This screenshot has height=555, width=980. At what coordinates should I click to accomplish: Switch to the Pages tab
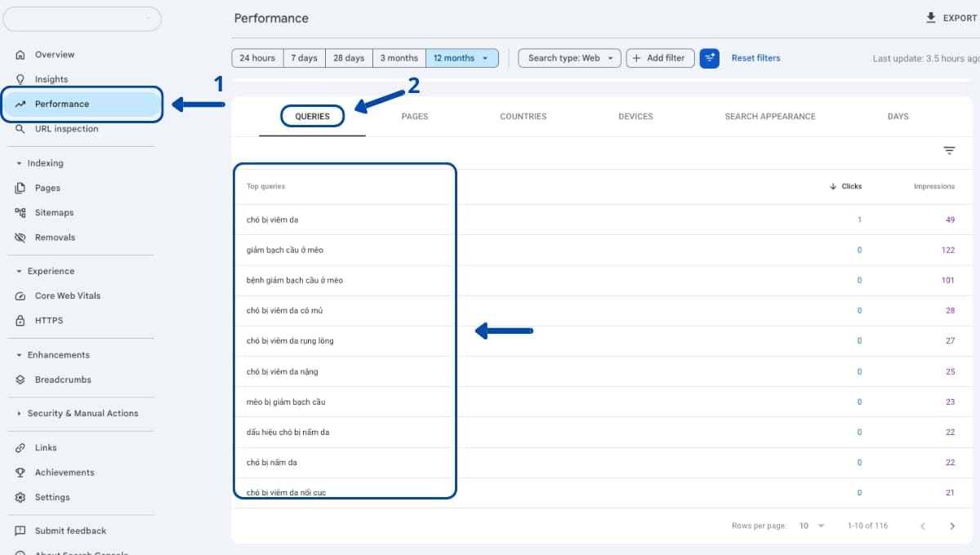coord(415,117)
